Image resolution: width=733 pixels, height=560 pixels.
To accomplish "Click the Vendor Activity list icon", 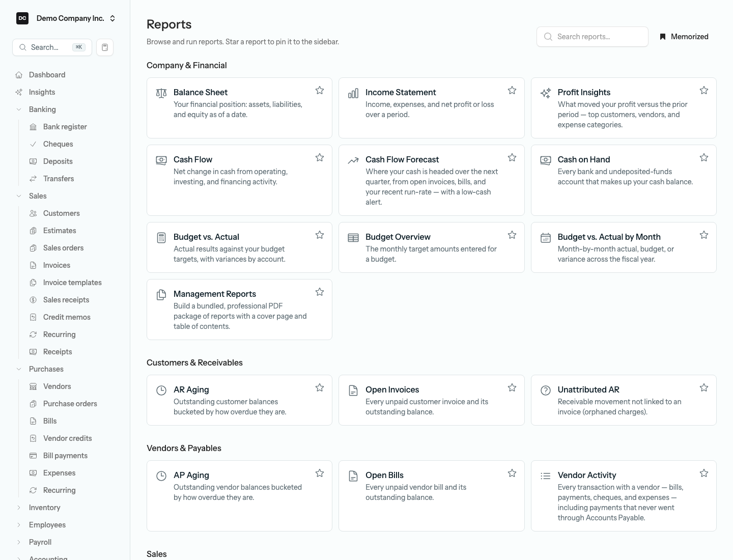I will 546,476.
